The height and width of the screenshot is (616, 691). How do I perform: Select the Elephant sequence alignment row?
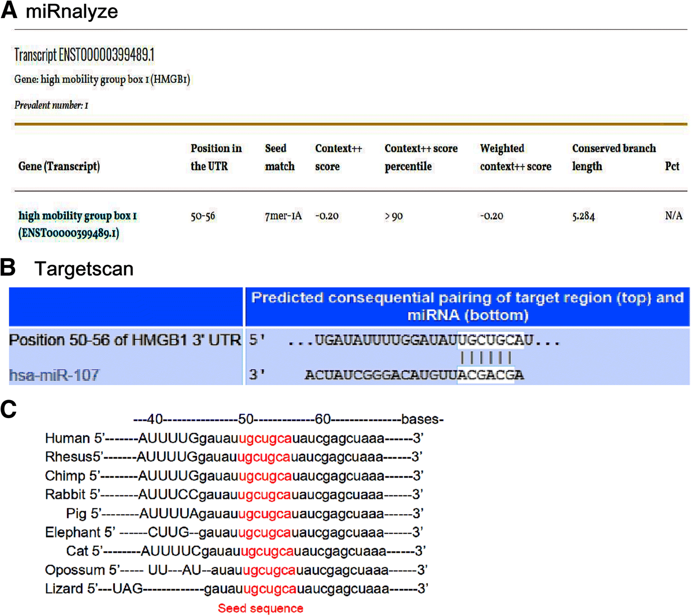coord(234,532)
